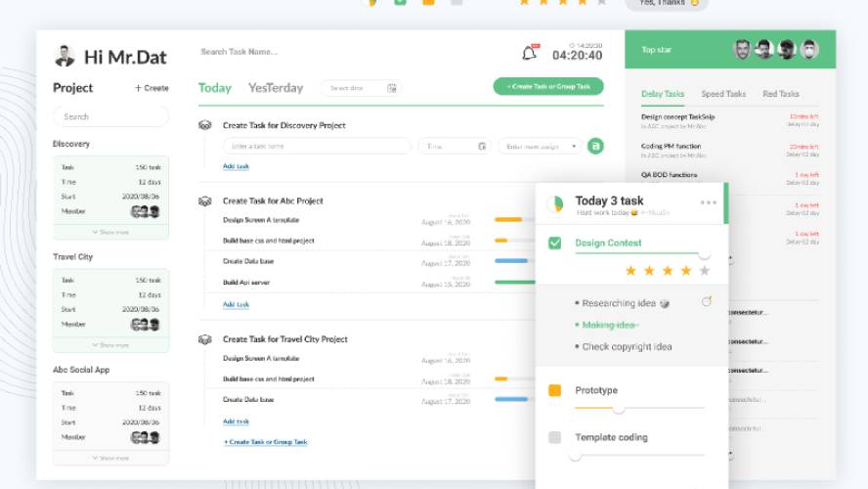Click the calendar icon in Select date field
This screenshot has width=868, height=489.
392,88
